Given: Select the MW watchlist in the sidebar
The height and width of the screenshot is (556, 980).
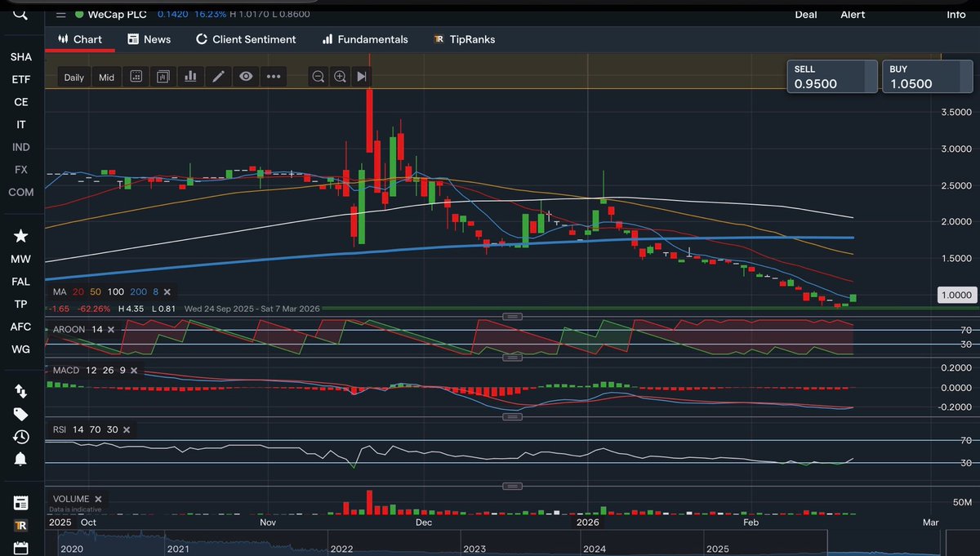Looking at the screenshot, I should [21, 259].
